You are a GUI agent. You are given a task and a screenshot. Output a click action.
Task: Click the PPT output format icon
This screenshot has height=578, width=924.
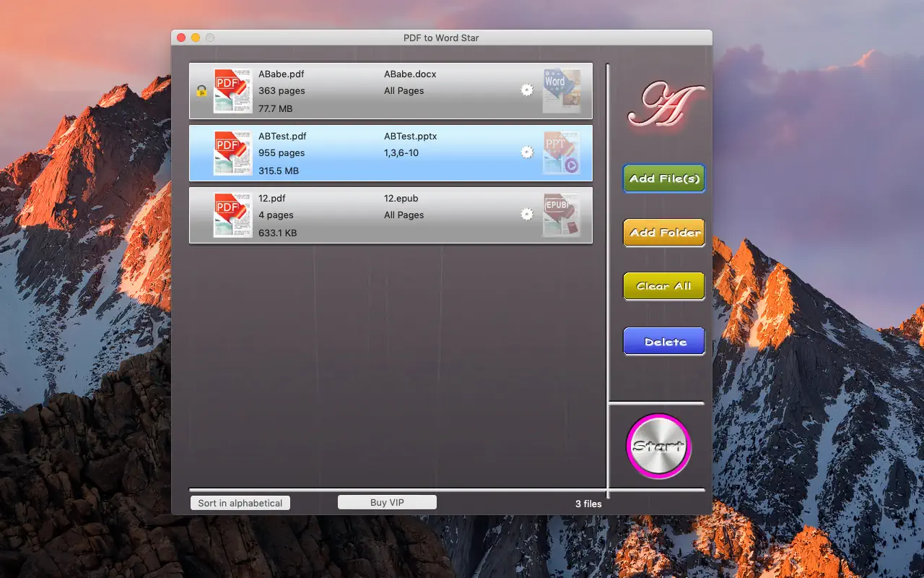click(562, 153)
